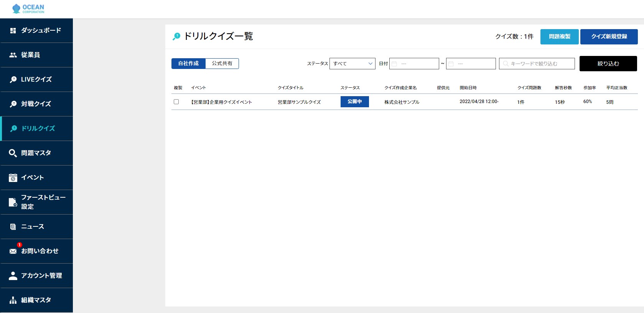Click the アカウント管理 person icon

click(x=13, y=276)
